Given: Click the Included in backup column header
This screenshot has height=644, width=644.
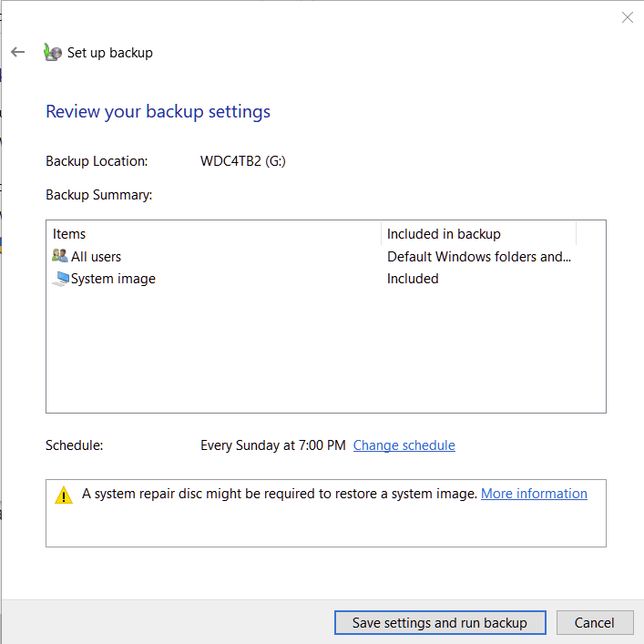Looking at the screenshot, I should point(478,234).
